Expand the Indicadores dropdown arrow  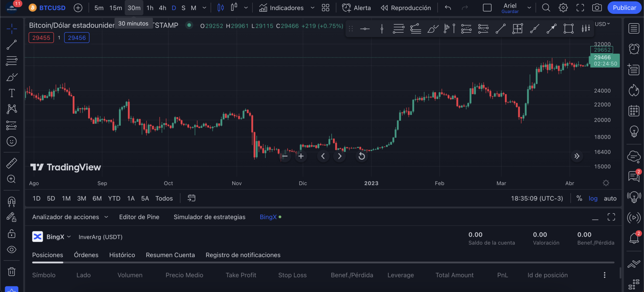pyautogui.click(x=313, y=8)
